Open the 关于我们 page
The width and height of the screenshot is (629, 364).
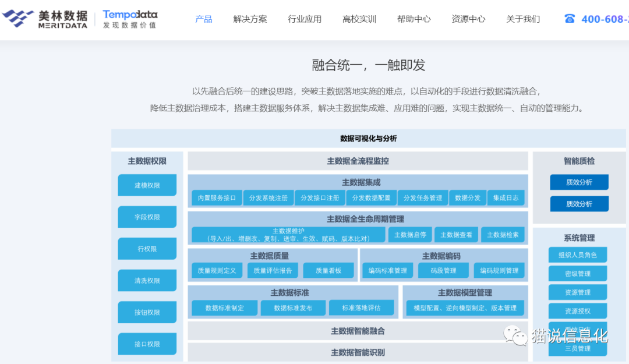coord(523,19)
